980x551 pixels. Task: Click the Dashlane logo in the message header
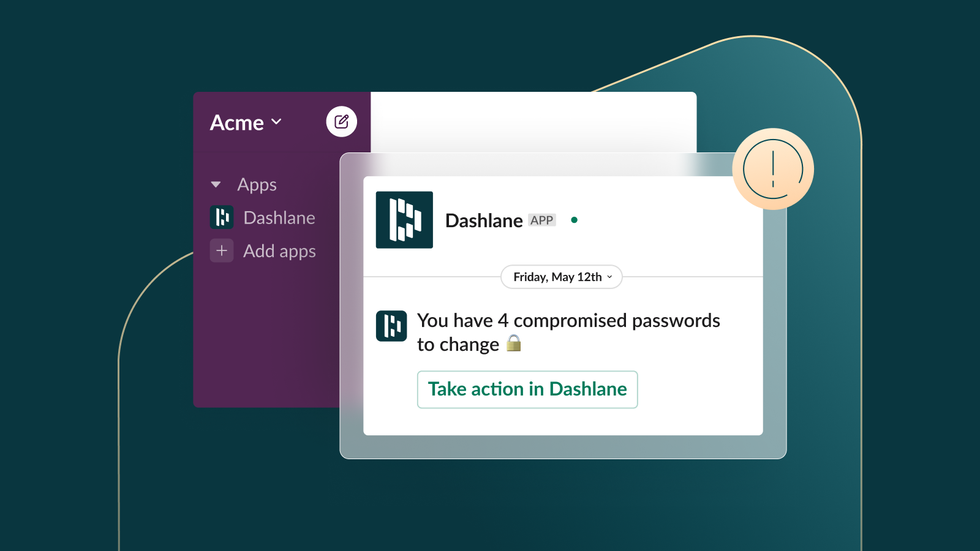click(x=404, y=220)
